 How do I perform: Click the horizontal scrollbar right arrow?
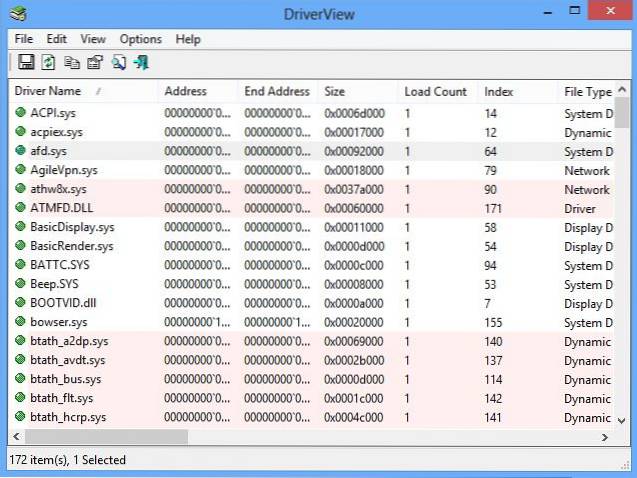[x=604, y=437]
